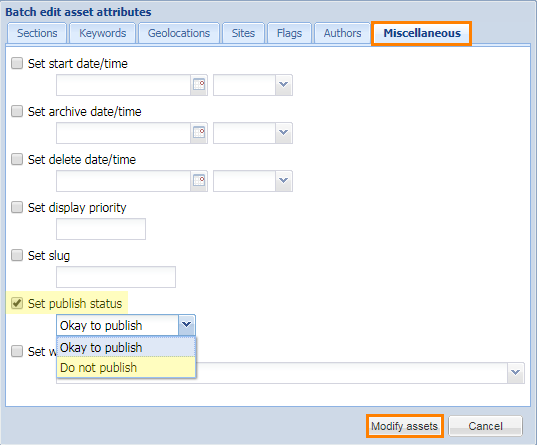Open the Geolocations tab
The image size is (537, 445).
click(179, 33)
